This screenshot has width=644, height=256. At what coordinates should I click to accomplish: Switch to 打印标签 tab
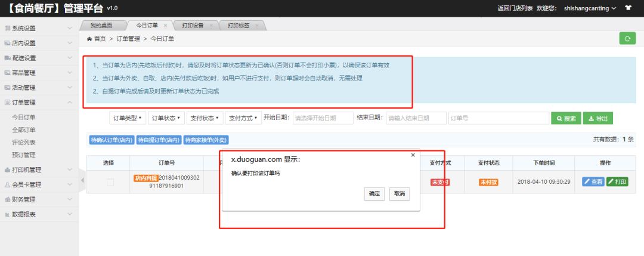[239, 26]
